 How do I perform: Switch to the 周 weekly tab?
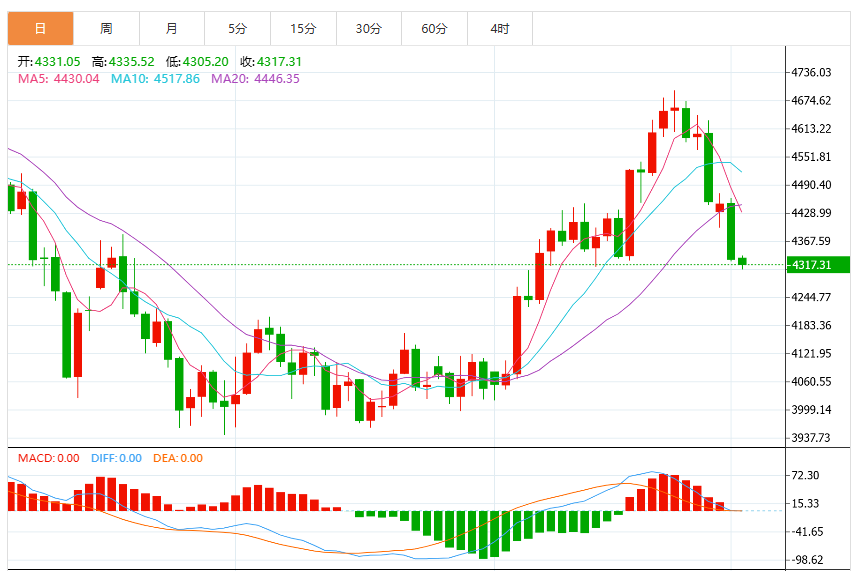[x=106, y=28]
